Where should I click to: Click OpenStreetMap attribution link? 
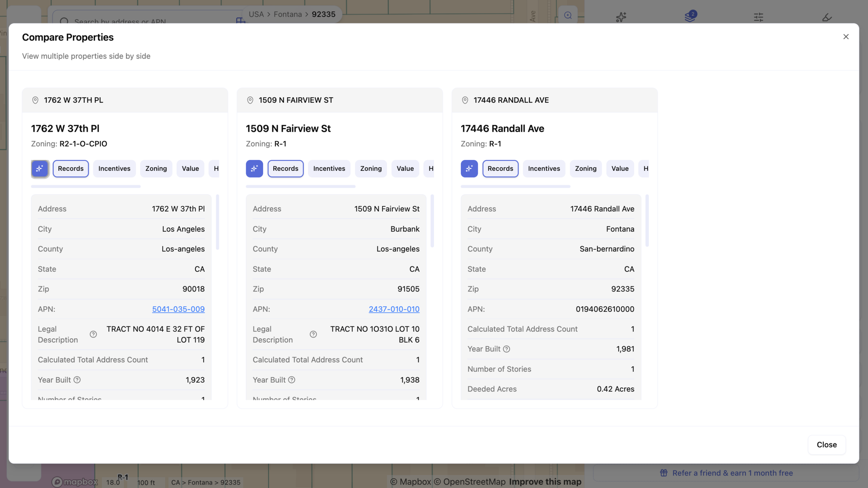click(x=470, y=482)
